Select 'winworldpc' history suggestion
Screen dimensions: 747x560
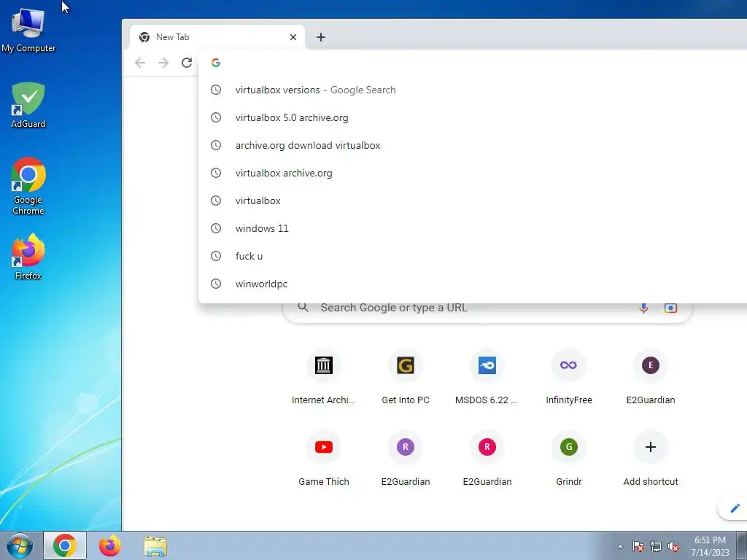tap(473, 284)
